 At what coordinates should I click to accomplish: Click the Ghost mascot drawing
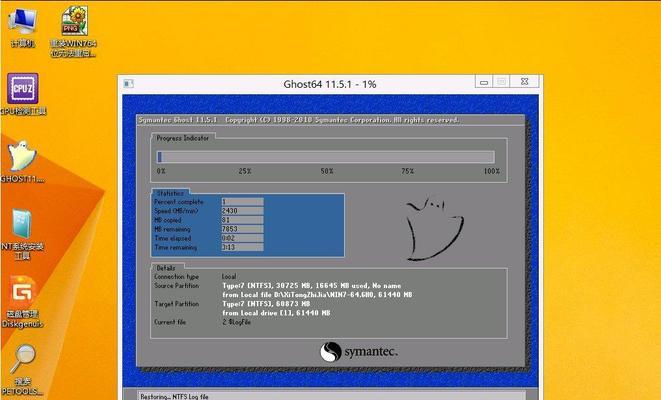click(434, 228)
